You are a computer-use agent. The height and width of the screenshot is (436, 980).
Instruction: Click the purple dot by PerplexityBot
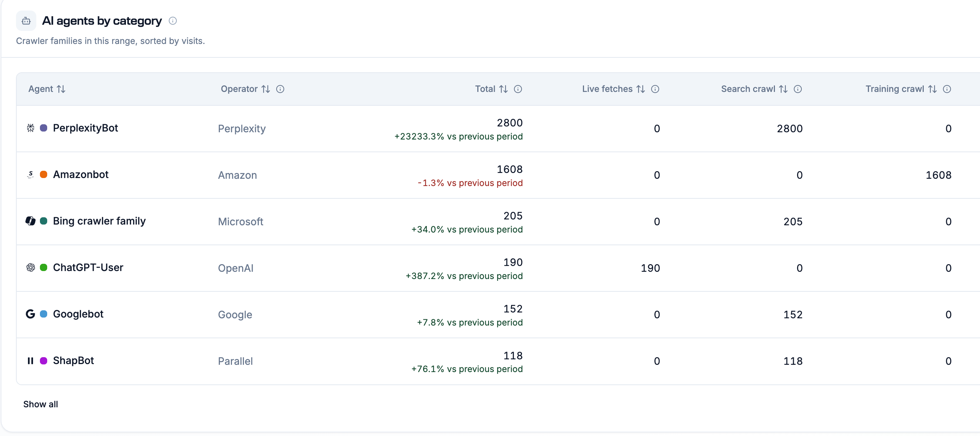click(44, 128)
